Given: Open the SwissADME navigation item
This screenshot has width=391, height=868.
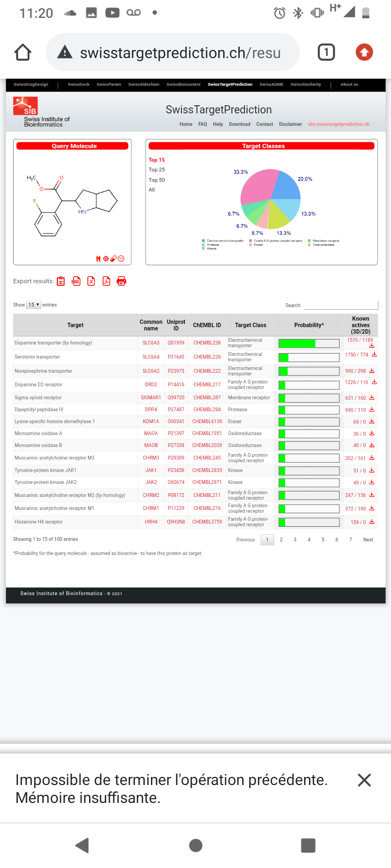Looking at the screenshot, I should (x=272, y=85).
